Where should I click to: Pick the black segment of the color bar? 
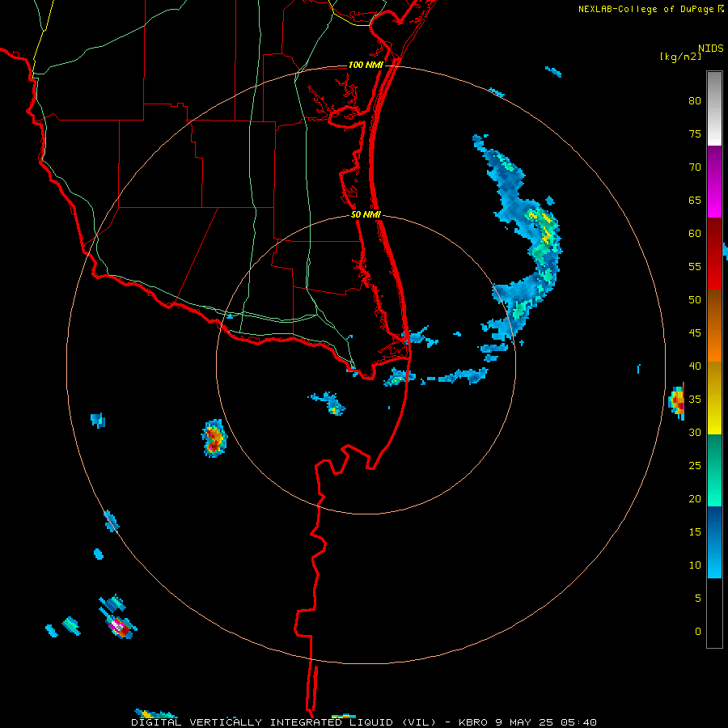tap(714, 613)
